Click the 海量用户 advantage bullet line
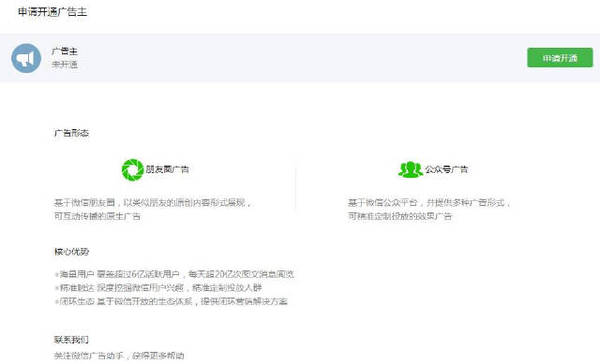The image size is (600, 364). point(174,274)
